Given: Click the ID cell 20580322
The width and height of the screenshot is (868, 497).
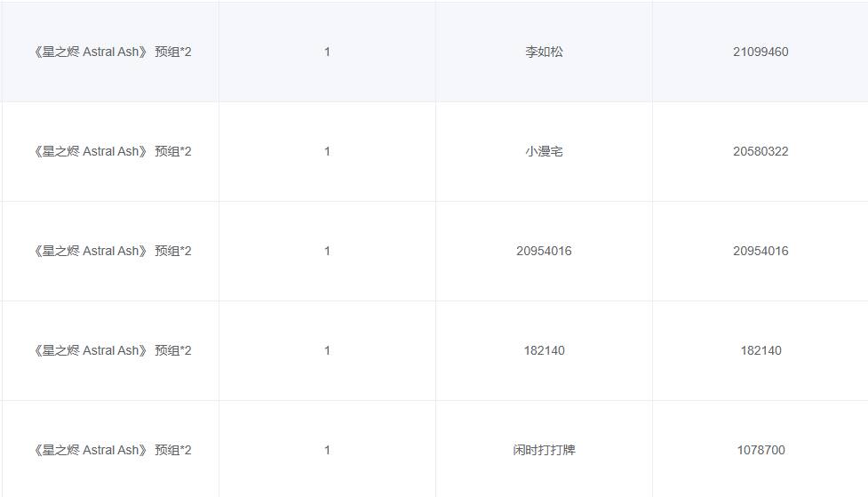Looking at the screenshot, I should coord(760,151).
